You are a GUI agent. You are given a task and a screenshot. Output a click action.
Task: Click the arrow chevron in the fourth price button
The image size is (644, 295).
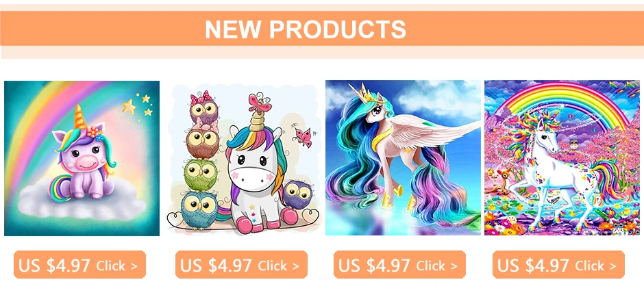coord(612,266)
